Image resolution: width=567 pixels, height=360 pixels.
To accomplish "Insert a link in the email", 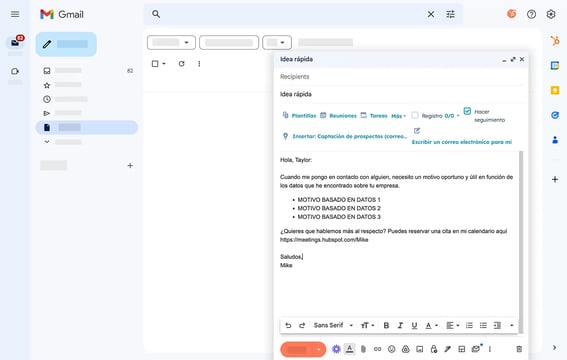I will pyautogui.click(x=378, y=349).
